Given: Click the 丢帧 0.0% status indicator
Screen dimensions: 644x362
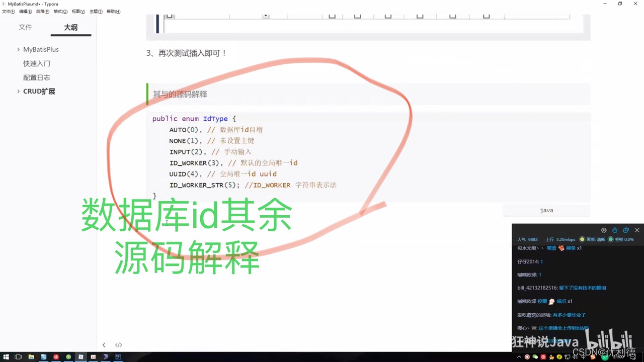Looking at the screenshot, I should pos(621,239).
